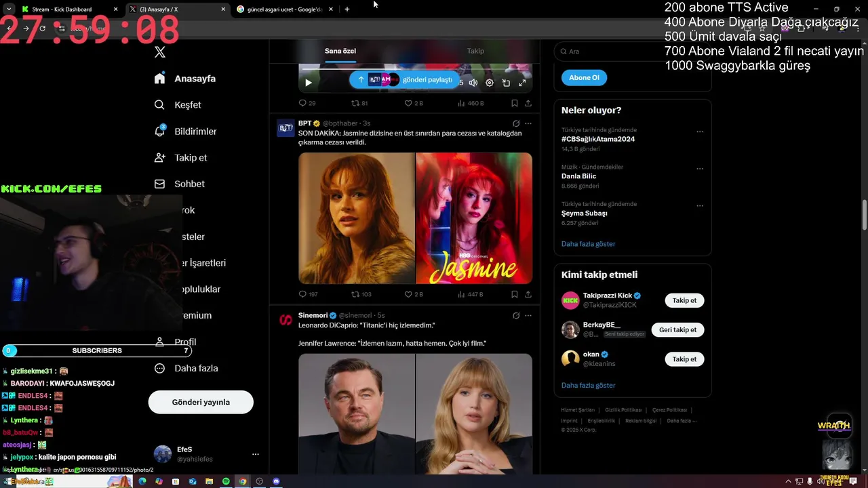Open the Şeyma Subaşı trend
Image resolution: width=868 pixels, height=488 pixels.
point(584,213)
